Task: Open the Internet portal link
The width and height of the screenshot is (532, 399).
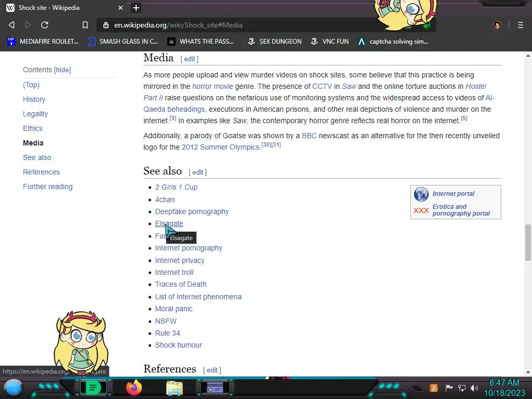Action: 453,194
